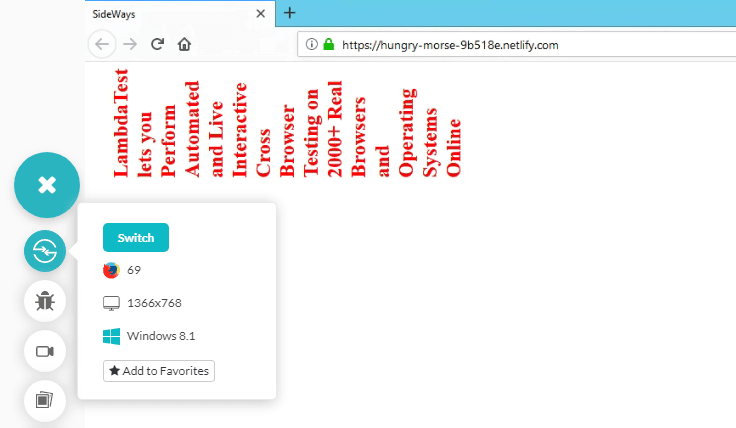Screen dimensions: 736x428
Task: Open a new browser tab
Action: point(290,13)
